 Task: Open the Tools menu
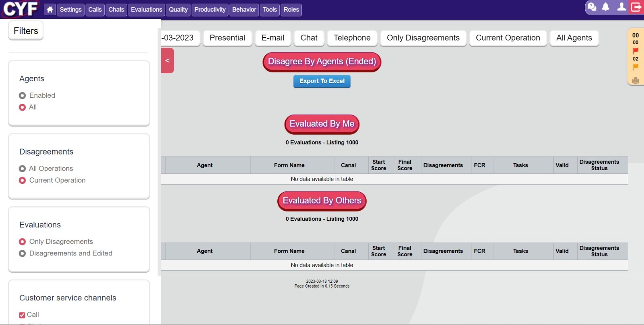tap(270, 10)
